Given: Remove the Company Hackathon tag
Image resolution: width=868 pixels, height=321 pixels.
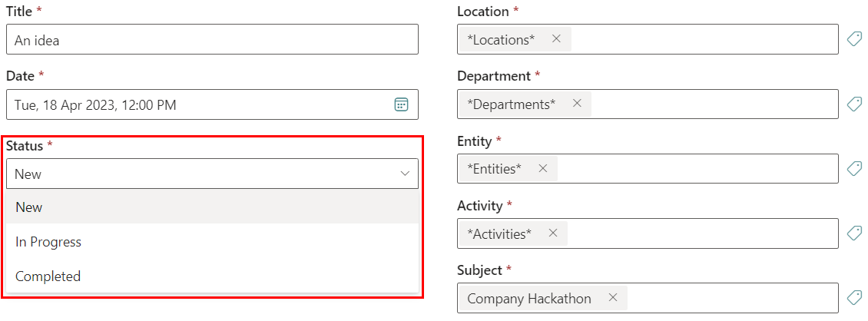Looking at the screenshot, I should (x=612, y=298).
